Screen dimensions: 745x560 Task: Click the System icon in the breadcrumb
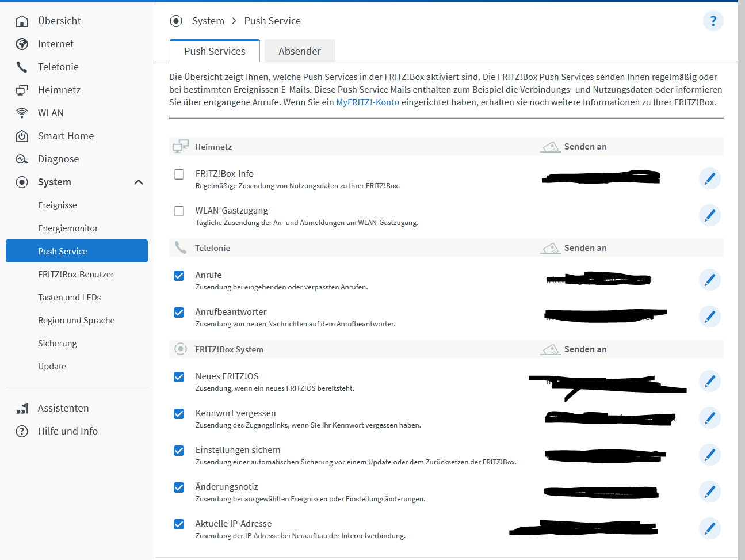(x=176, y=21)
